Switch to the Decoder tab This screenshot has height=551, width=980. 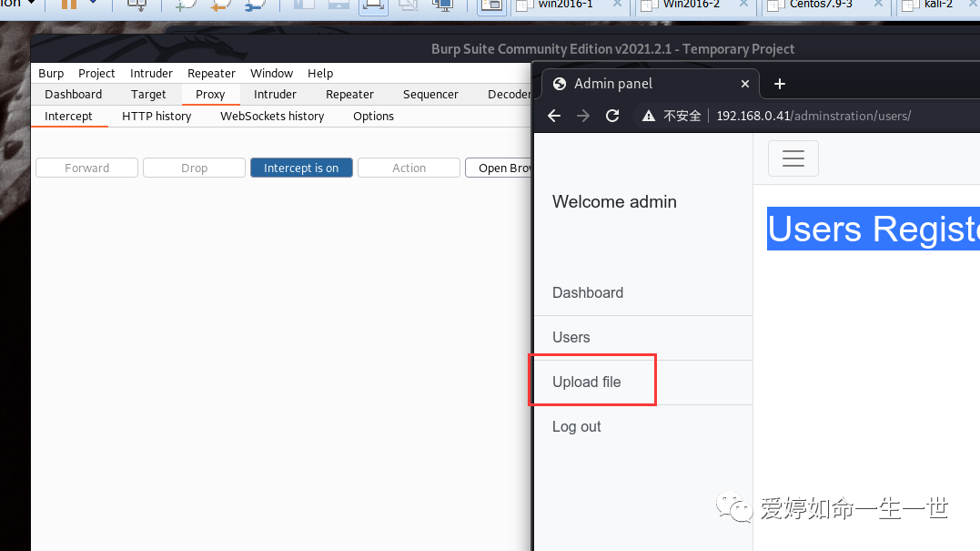509,94
